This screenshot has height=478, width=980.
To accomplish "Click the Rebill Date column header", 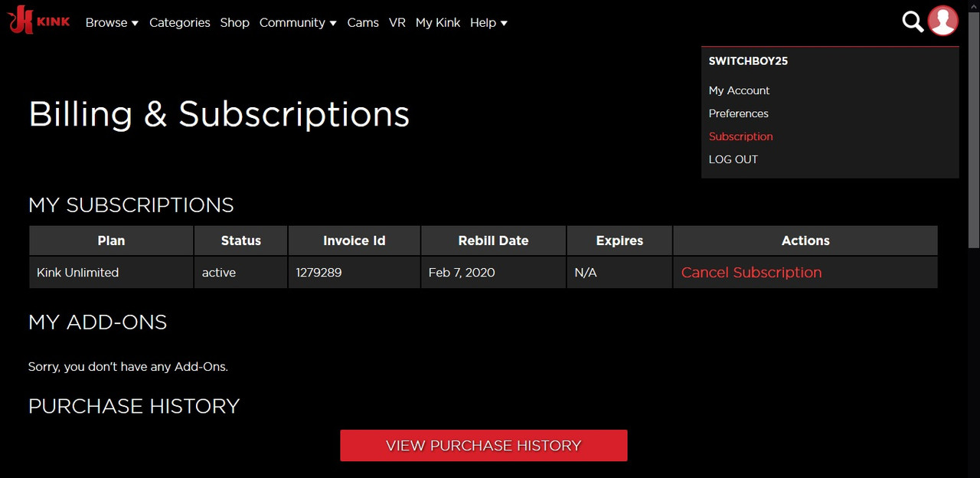I will [x=493, y=241].
